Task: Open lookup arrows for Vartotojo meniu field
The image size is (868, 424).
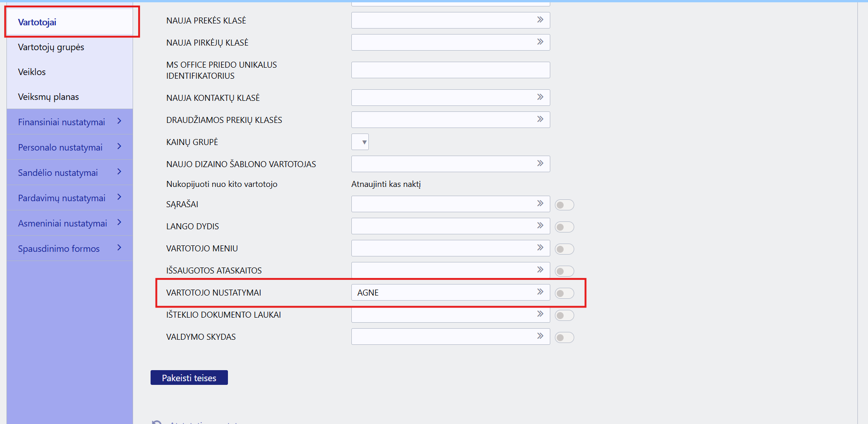Action: 540,248
